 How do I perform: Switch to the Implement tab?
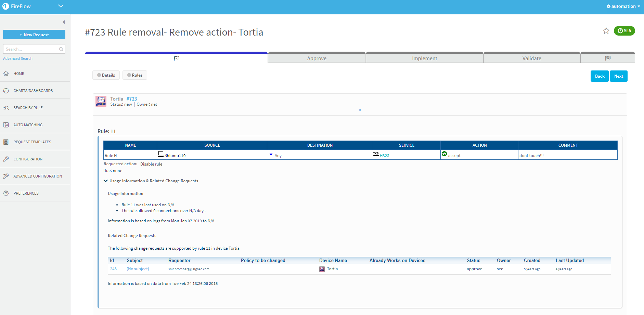pos(424,58)
